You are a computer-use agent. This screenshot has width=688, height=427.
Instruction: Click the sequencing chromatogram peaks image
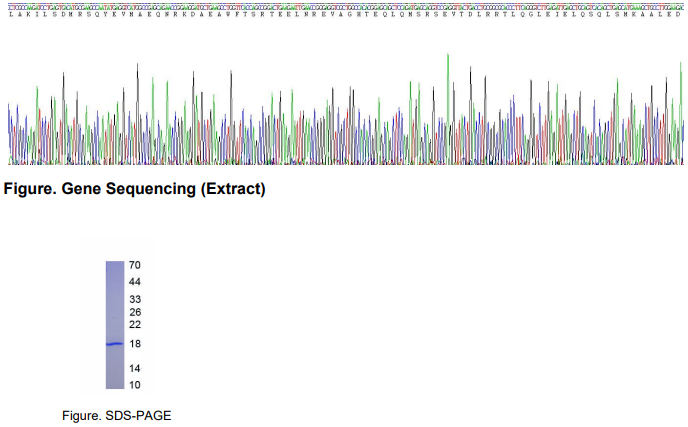point(346,109)
